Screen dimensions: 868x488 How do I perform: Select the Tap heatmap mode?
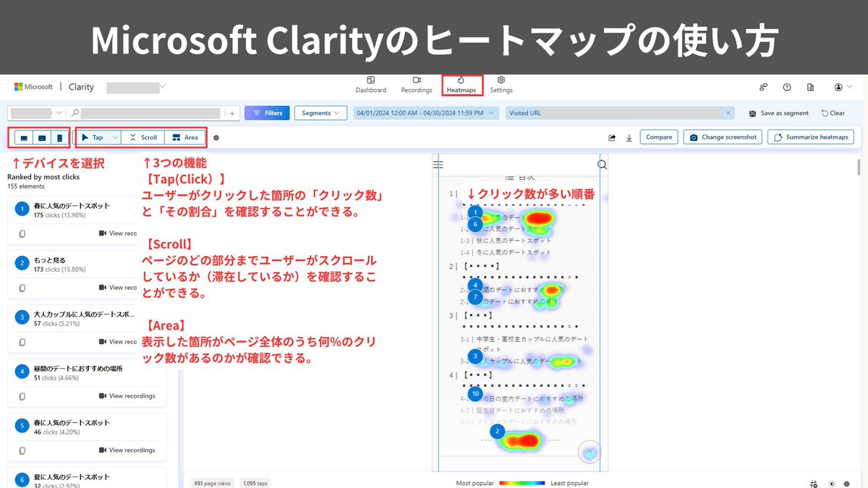pos(93,137)
